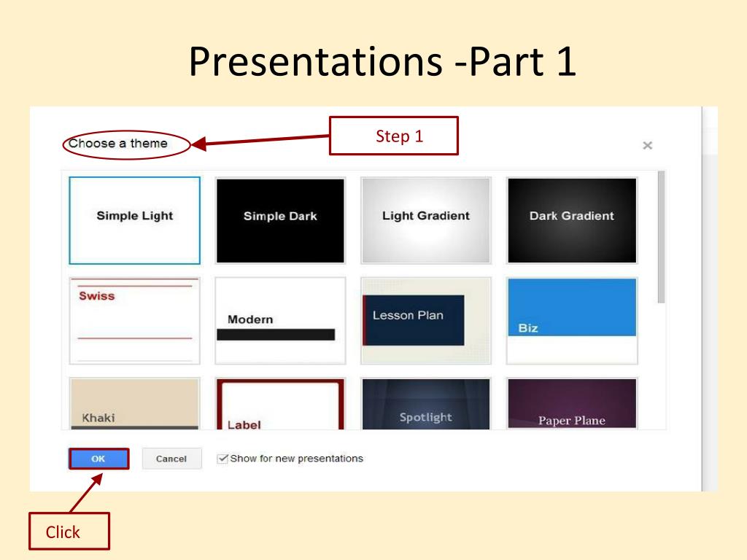Pick the Label theme
Screen dimensions: 747x560
(x=280, y=404)
